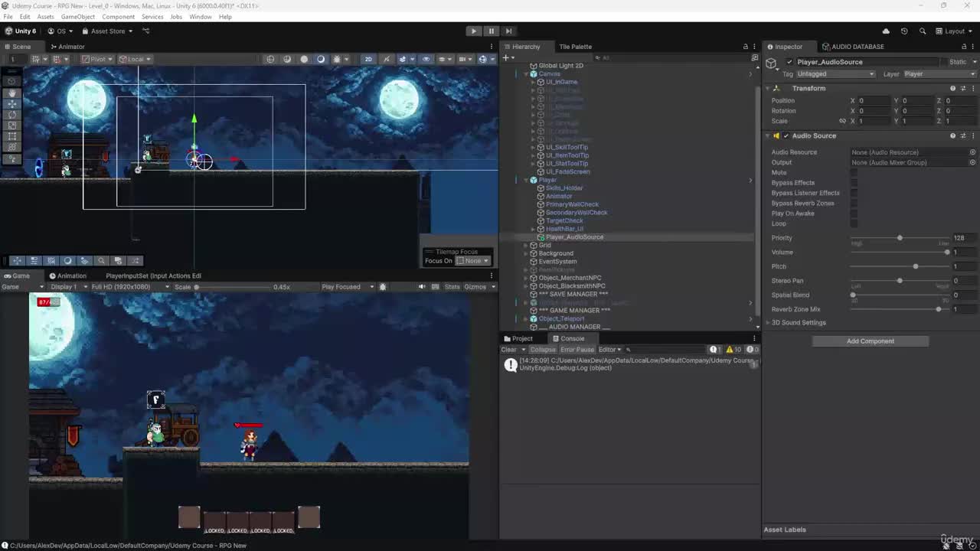980x551 pixels.
Task: Click the Stats button in Game view
Action: point(452,287)
